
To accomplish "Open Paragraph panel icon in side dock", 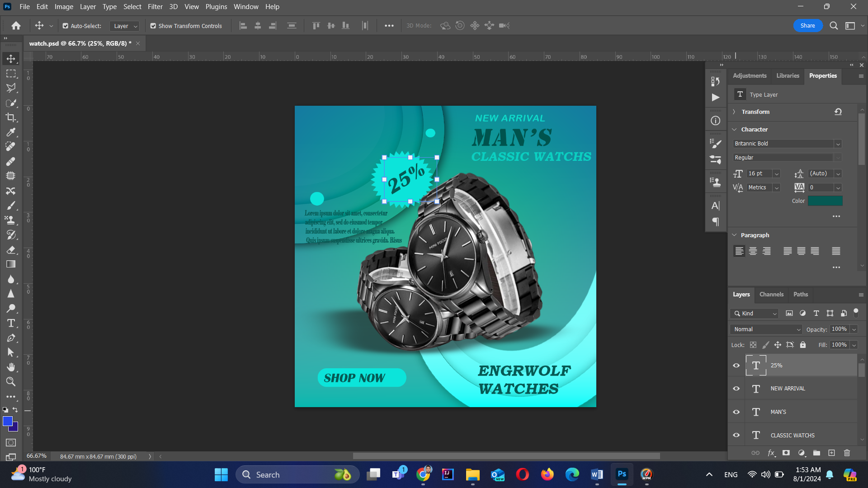I will (x=716, y=222).
